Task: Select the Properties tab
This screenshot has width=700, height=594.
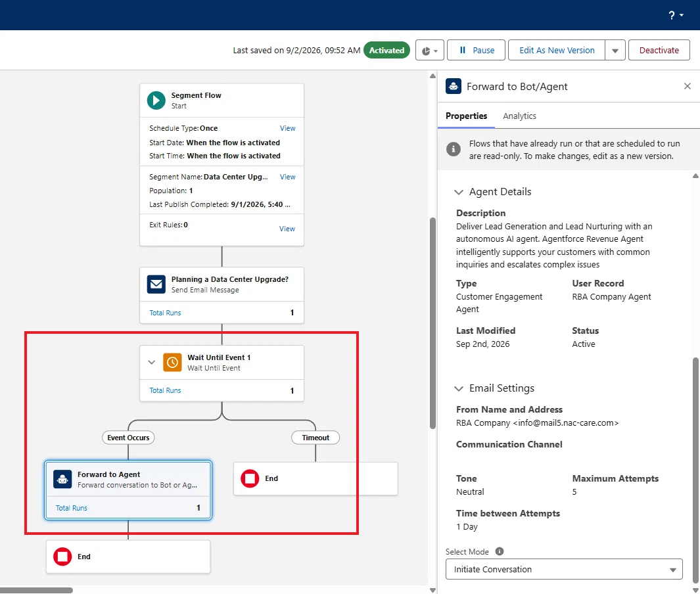Action: pyautogui.click(x=466, y=116)
